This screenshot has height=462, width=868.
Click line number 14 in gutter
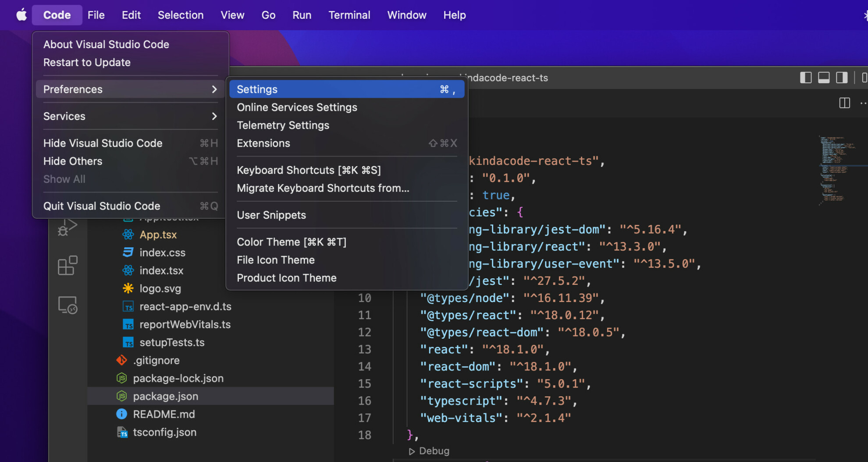pyautogui.click(x=364, y=366)
